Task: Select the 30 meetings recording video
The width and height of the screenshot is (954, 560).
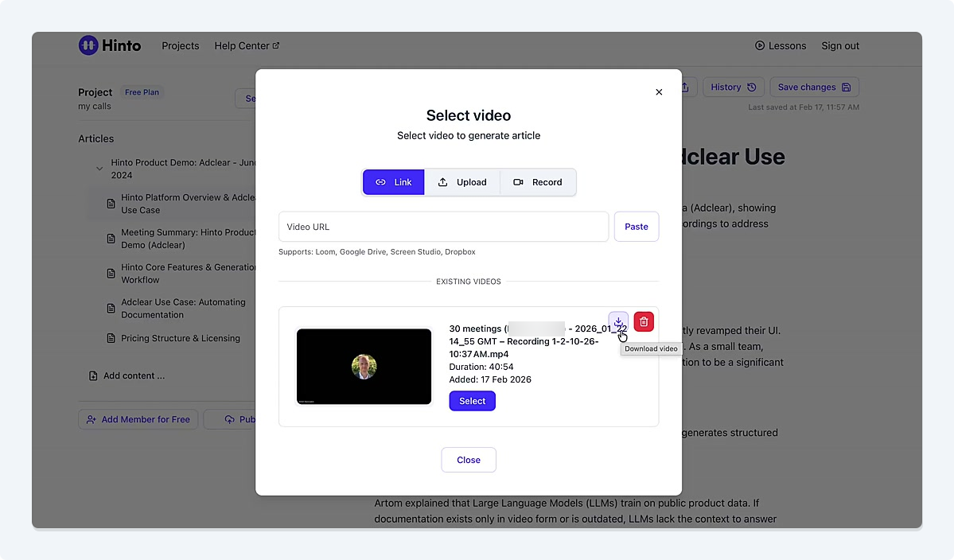Action: pyautogui.click(x=472, y=401)
